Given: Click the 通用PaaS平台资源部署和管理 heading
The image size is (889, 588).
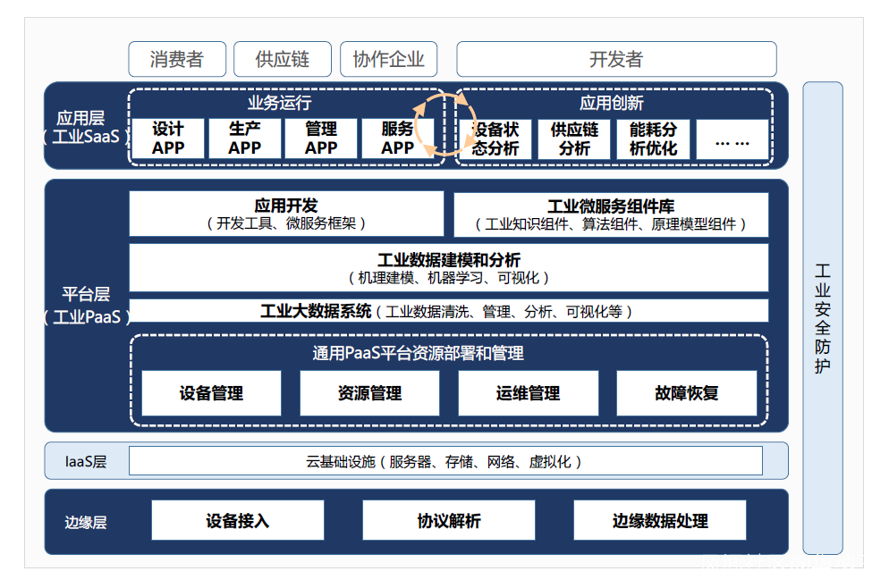Looking at the screenshot, I should coord(418,353).
